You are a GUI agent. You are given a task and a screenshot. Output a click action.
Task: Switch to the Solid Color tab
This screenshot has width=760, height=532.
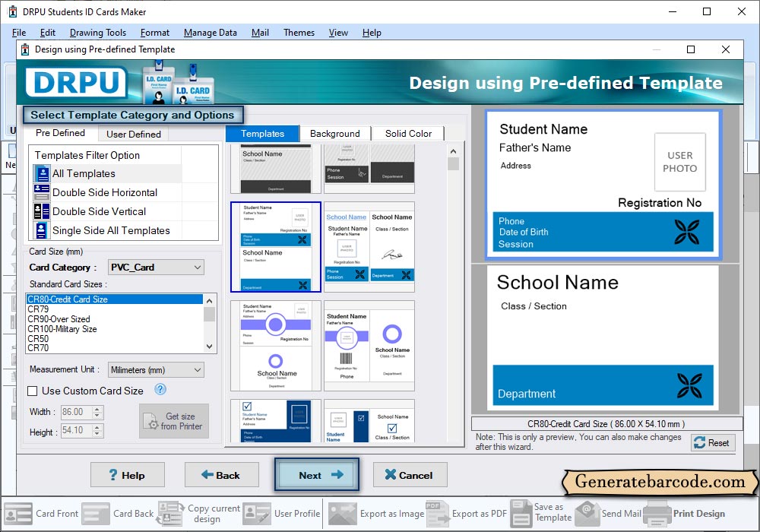pyautogui.click(x=408, y=133)
